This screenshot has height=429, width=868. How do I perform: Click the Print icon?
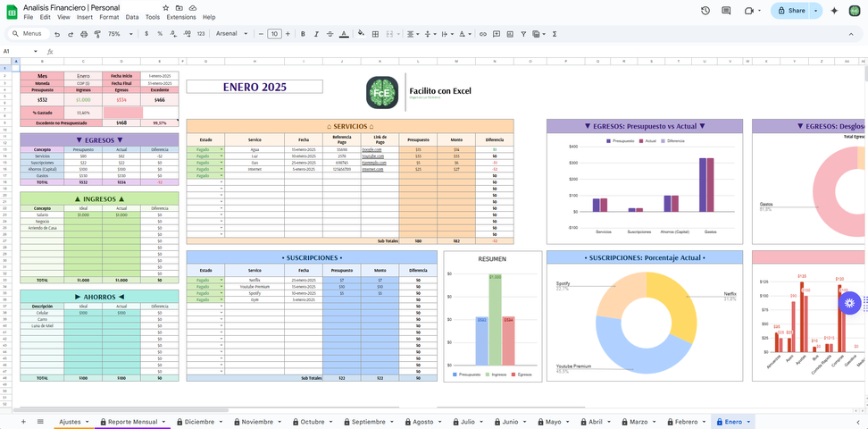click(x=84, y=34)
